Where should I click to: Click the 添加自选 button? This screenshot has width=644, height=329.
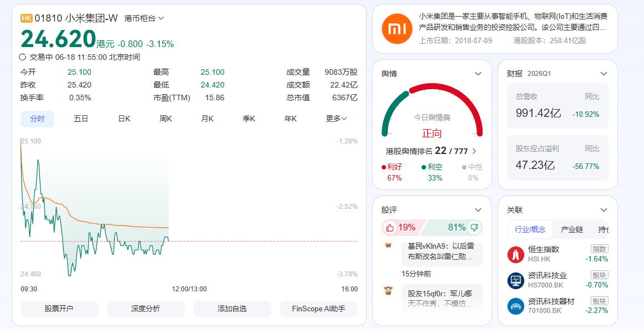[x=232, y=309]
